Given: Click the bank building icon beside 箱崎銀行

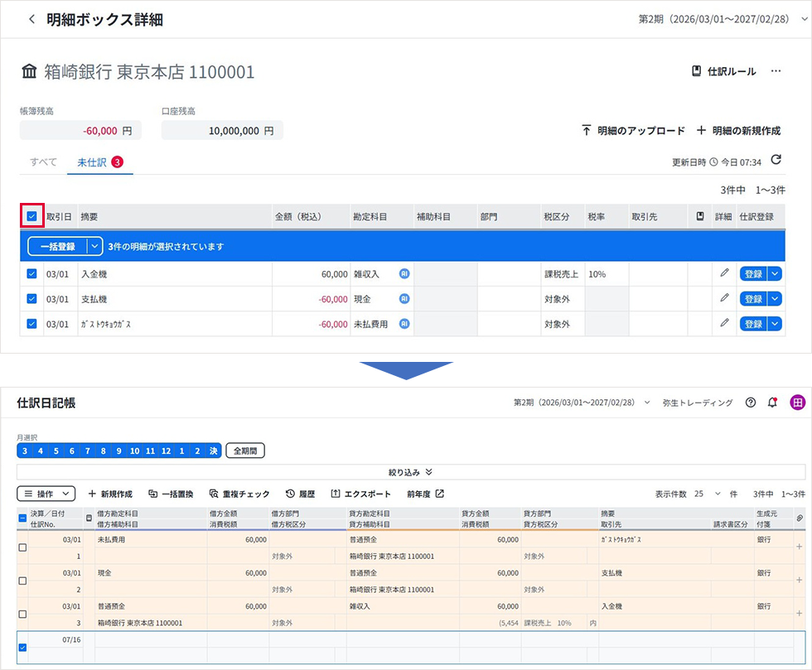Looking at the screenshot, I should [29, 71].
